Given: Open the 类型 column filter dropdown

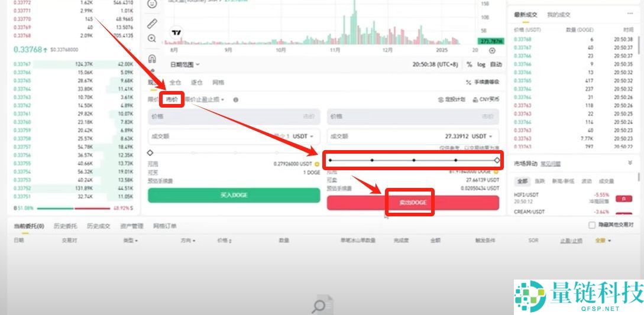Looking at the screenshot, I should click(x=130, y=241).
